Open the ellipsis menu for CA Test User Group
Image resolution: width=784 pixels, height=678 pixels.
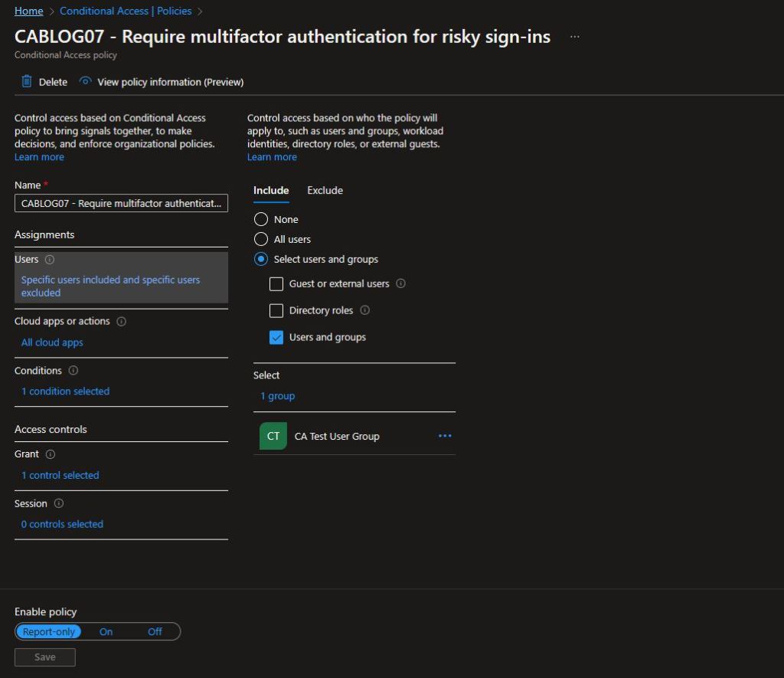click(445, 436)
